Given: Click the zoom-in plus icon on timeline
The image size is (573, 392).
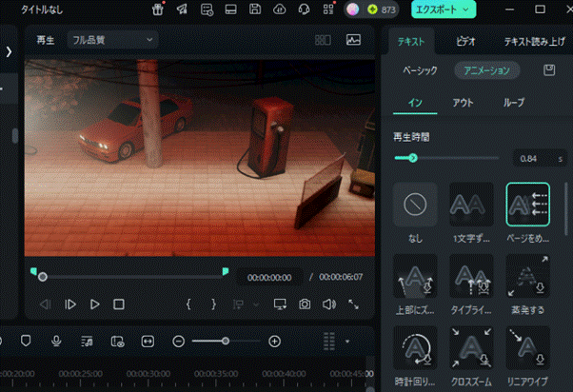Looking at the screenshot, I should 274,341.
